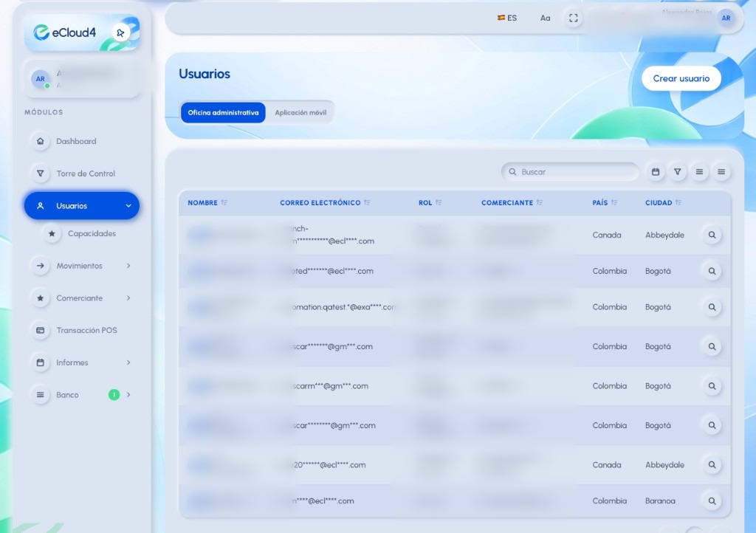Open the AR profile avatar in header

726,18
